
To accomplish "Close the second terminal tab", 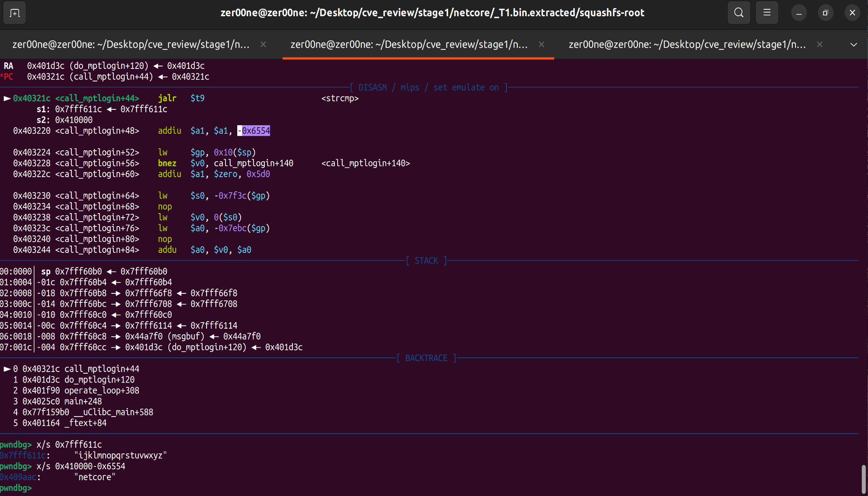I will [x=541, y=45].
